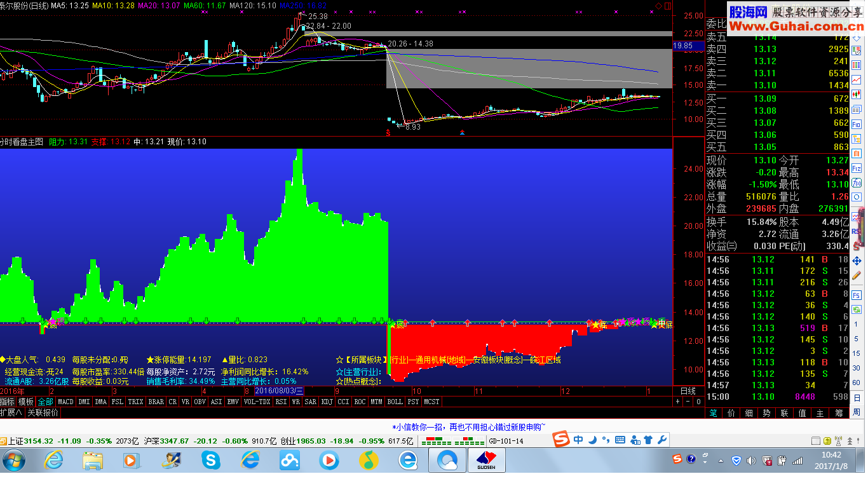Switch to the 指标 tab
This screenshot has width=868, height=488.
pyautogui.click(x=8, y=402)
